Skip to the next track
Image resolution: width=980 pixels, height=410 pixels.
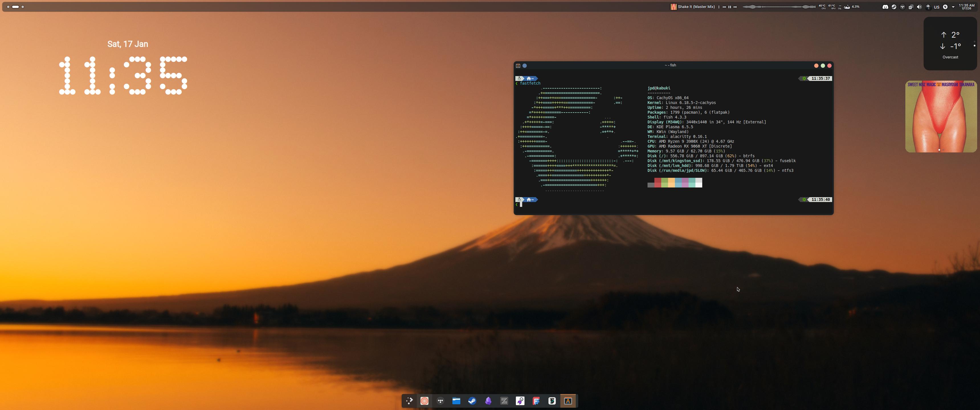pyautogui.click(x=735, y=7)
